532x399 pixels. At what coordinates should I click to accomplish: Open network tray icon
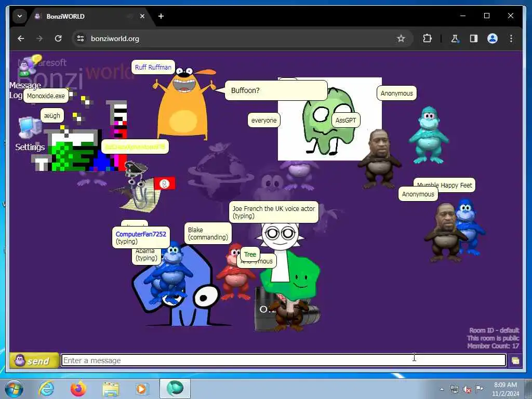click(454, 390)
